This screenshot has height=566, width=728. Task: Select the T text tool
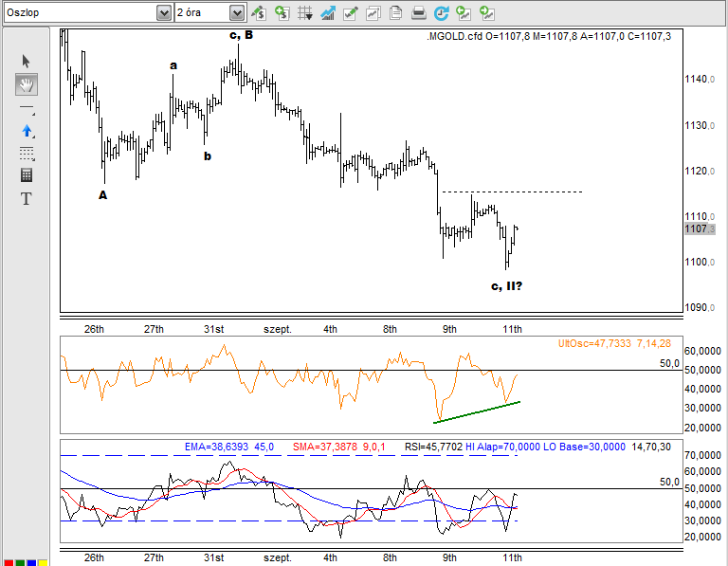[26, 199]
